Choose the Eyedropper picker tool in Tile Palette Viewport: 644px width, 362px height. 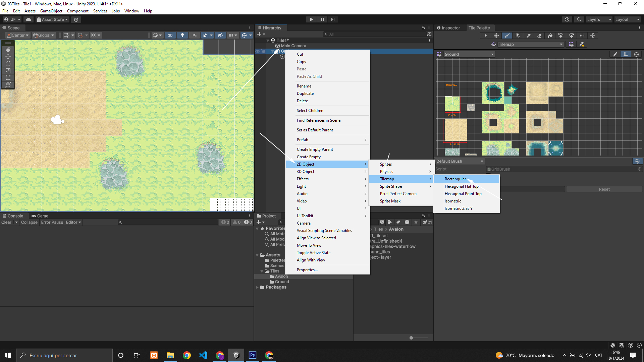tap(529, 36)
